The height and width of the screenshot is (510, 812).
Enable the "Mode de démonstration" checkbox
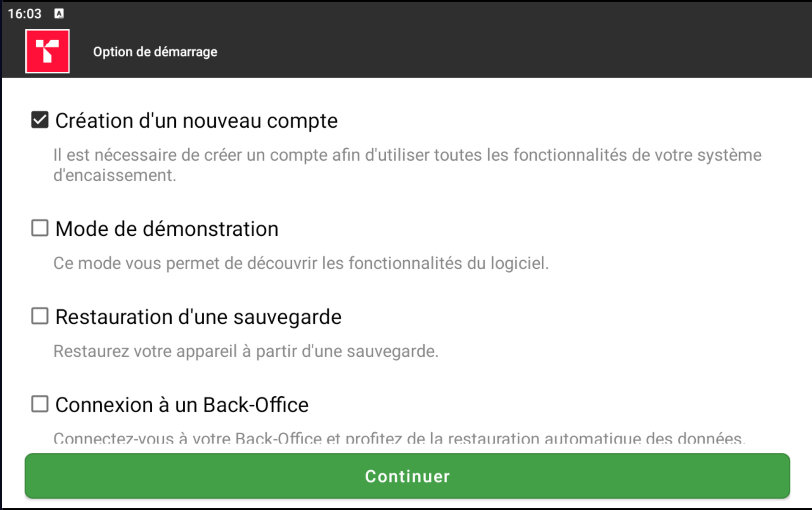40,228
